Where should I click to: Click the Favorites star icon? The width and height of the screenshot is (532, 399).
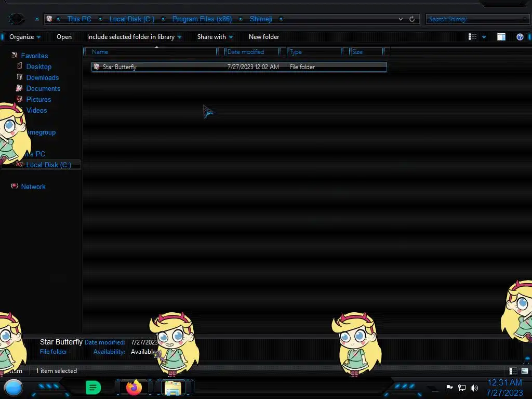[x=14, y=55]
